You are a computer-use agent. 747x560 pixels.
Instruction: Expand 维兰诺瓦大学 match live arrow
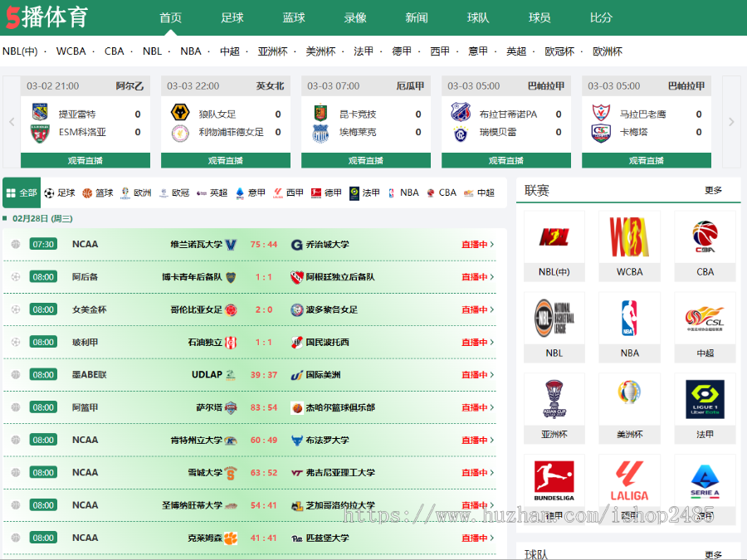[x=492, y=244]
